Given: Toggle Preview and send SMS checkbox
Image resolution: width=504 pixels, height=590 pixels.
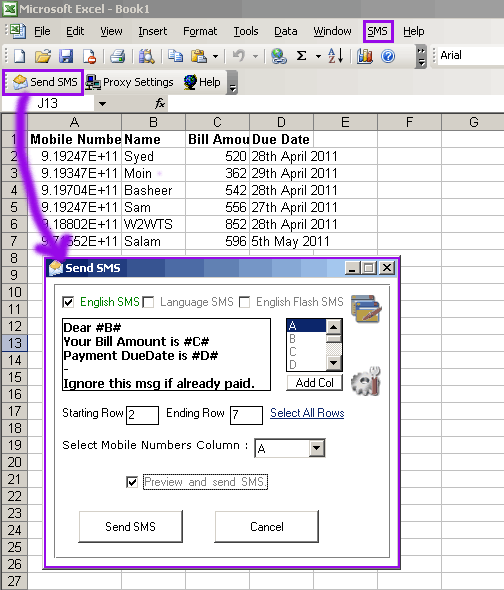Looking at the screenshot, I should 132,482.
